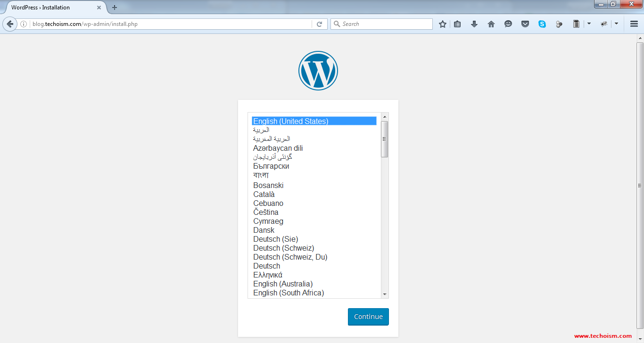
Task: Click the Skype toolbar icon
Action: (542, 24)
